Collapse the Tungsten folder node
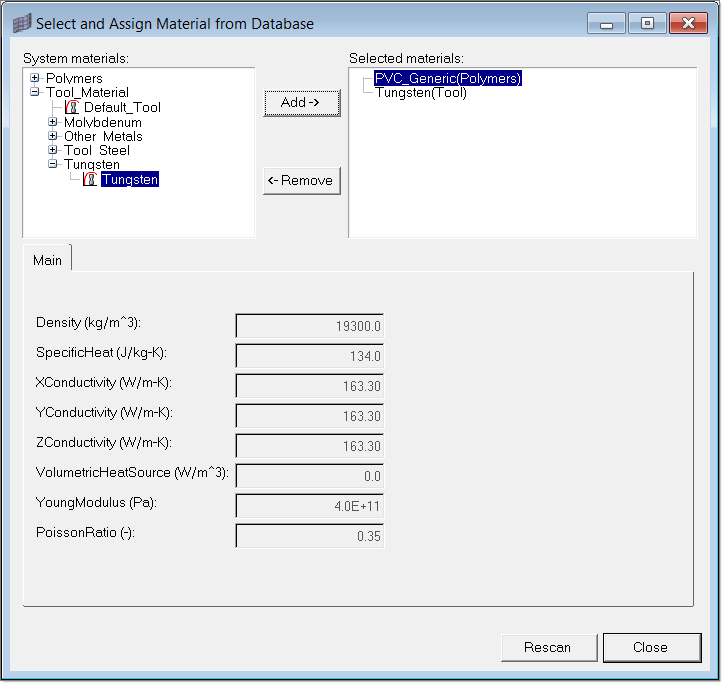Image resolution: width=723 pixels, height=684 pixels. 54,164
